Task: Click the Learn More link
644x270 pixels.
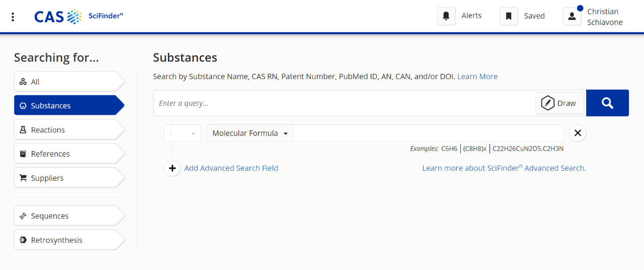Action: 477,77
